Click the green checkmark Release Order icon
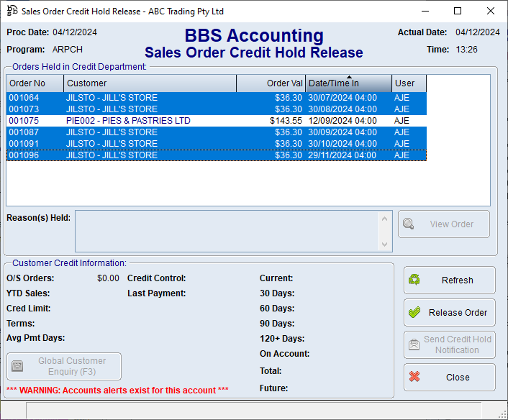This screenshot has width=508, height=420. (x=414, y=313)
